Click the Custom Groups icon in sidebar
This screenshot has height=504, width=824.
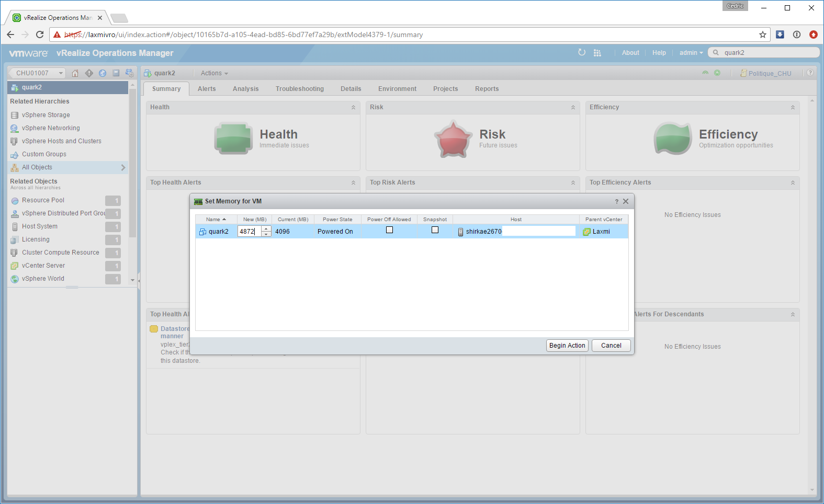click(x=15, y=154)
